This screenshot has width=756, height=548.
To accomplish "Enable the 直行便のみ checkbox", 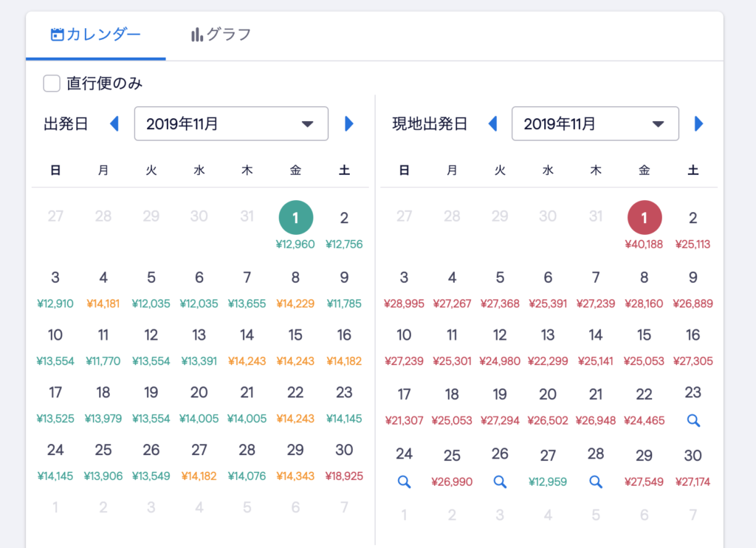I will (x=52, y=83).
